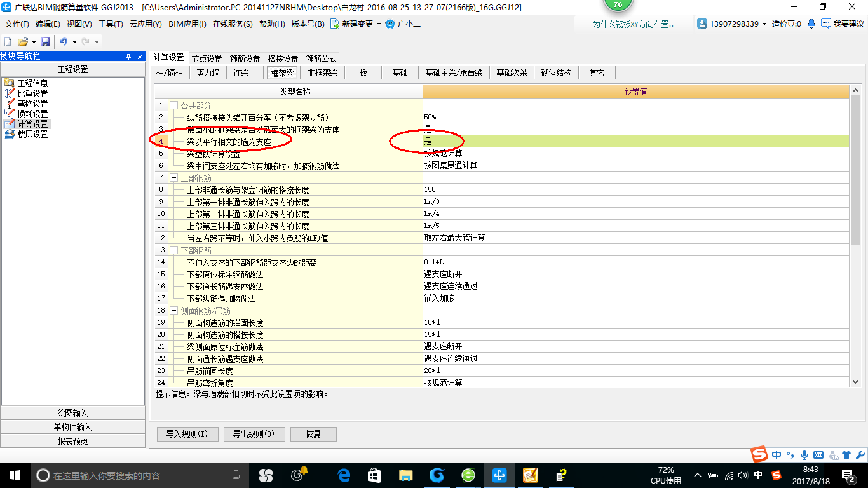Image resolution: width=868 pixels, height=488 pixels.
Task: Click the 新建变更 document icon
Action: click(334, 24)
